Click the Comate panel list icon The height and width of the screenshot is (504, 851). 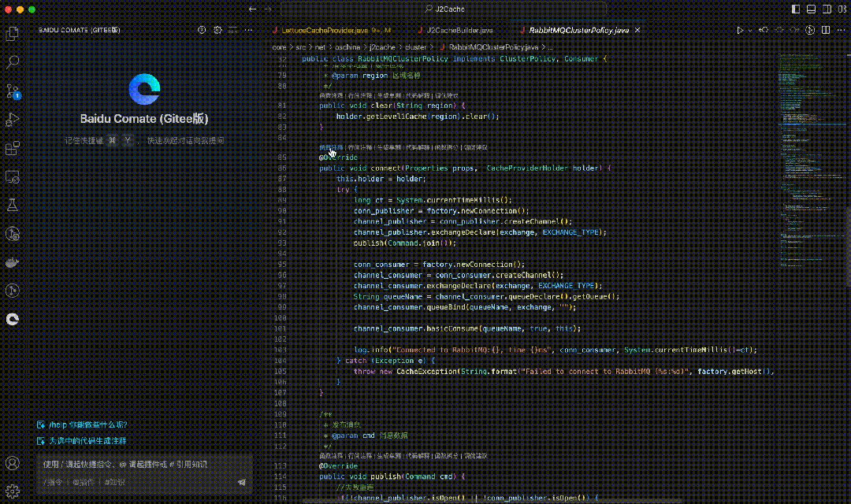tap(232, 30)
